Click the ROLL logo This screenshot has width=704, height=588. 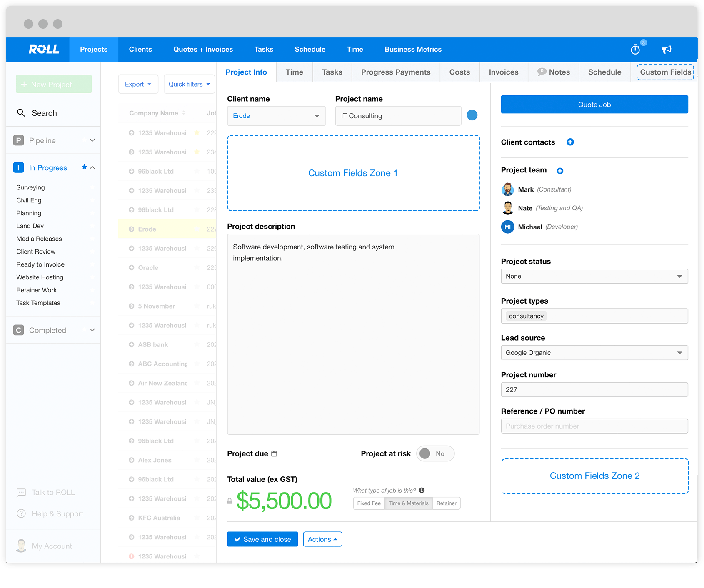[x=44, y=49]
